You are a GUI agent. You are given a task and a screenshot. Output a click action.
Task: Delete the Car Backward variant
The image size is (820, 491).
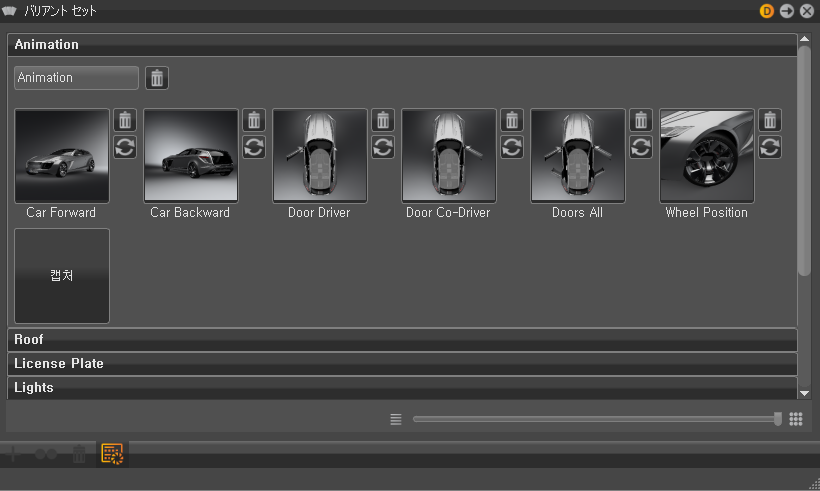[254, 120]
